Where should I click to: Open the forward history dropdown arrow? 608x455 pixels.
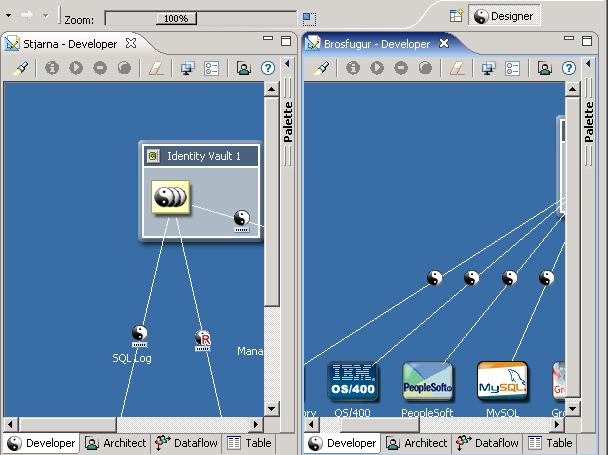click(x=46, y=16)
